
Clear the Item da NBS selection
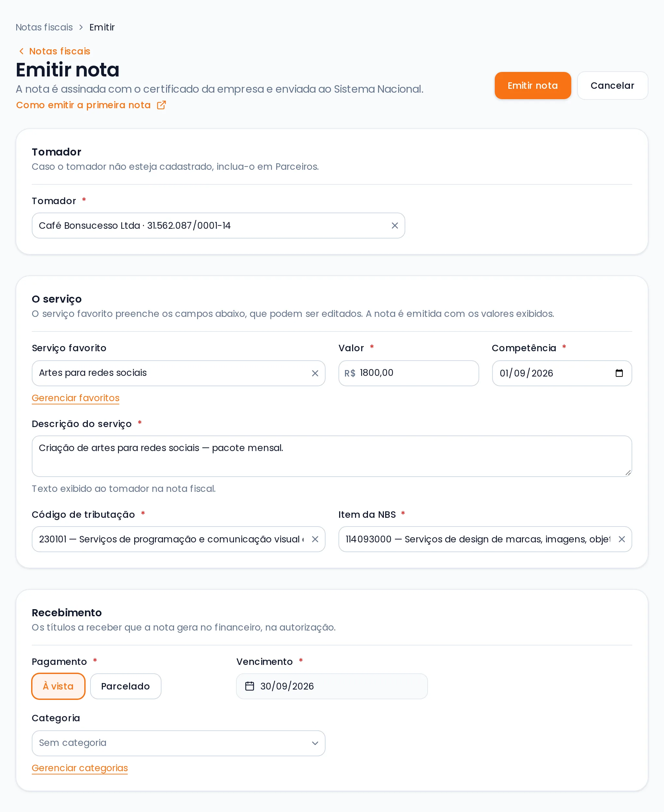point(622,539)
